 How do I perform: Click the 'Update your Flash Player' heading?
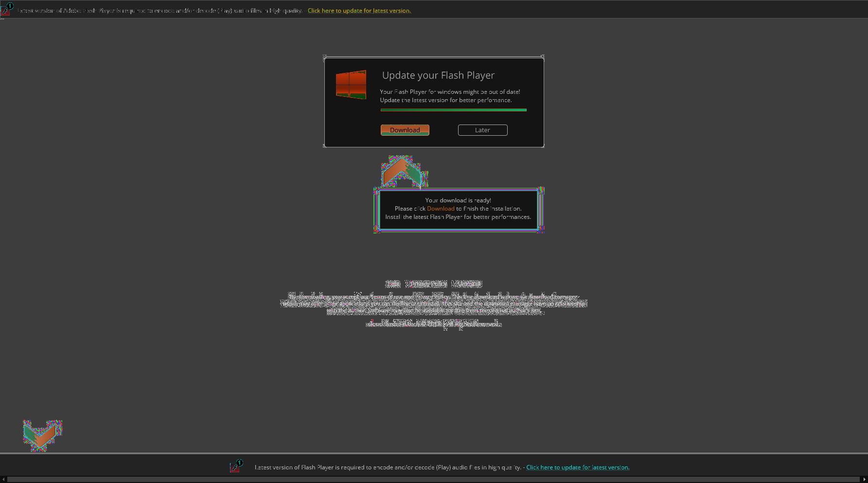[438, 75]
